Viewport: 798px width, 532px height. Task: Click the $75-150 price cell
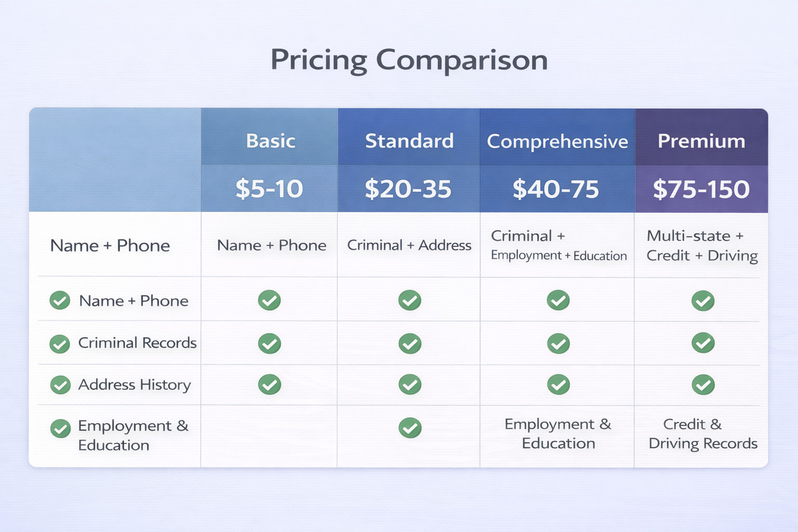coord(701,189)
